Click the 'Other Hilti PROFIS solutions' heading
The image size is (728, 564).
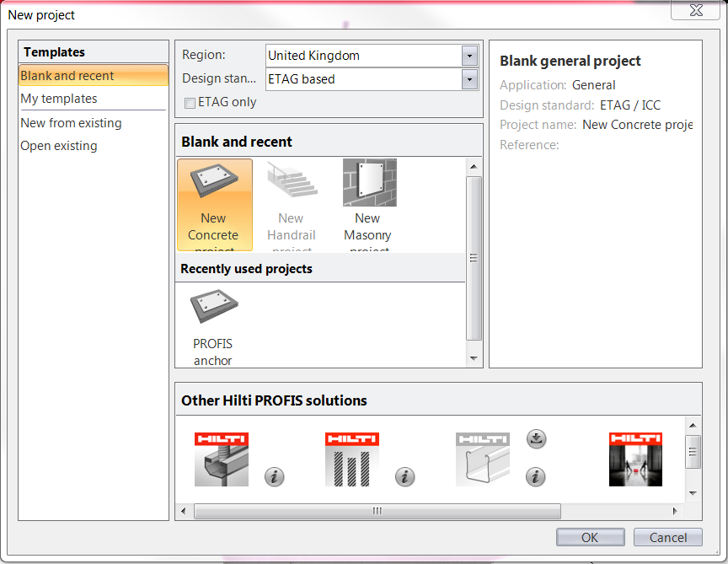click(x=274, y=400)
